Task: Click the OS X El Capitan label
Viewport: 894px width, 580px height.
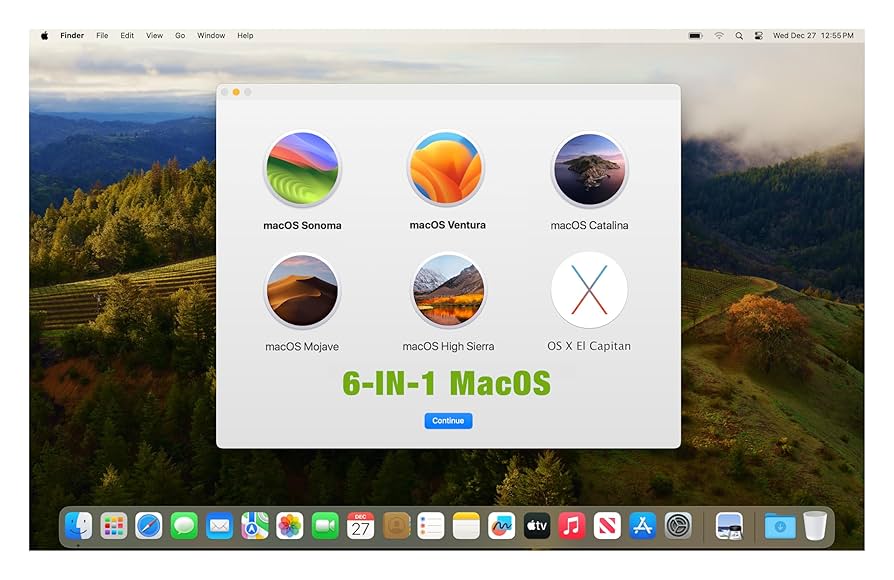Action: 589,346
